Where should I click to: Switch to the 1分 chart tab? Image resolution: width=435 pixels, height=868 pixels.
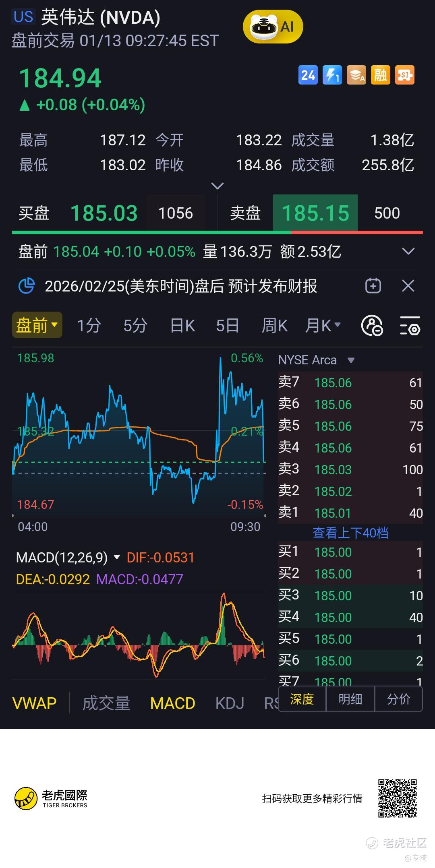pyautogui.click(x=89, y=325)
